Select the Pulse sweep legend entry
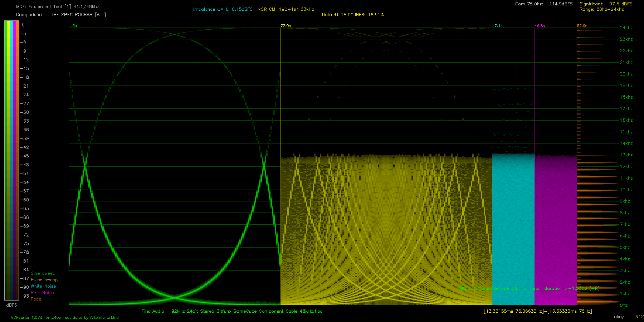This screenshot has width=644, height=322. (x=44, y=280)
